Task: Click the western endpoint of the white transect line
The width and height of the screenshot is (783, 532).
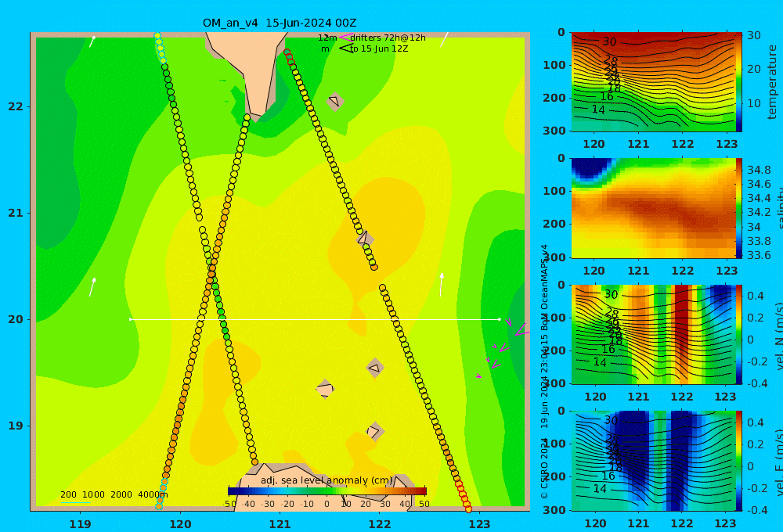Action: [x=130, y=319]
